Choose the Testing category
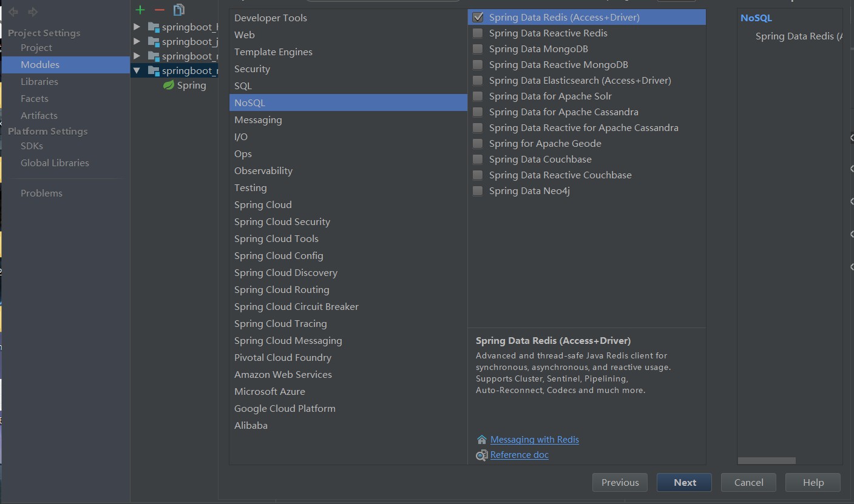The width and height of the screenshot is (854, 504). 348,188
